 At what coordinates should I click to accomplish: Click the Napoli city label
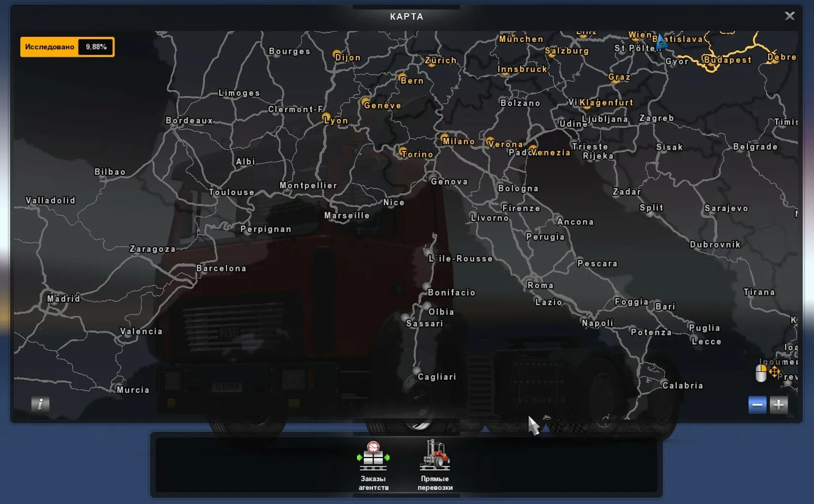click(597, 323)
